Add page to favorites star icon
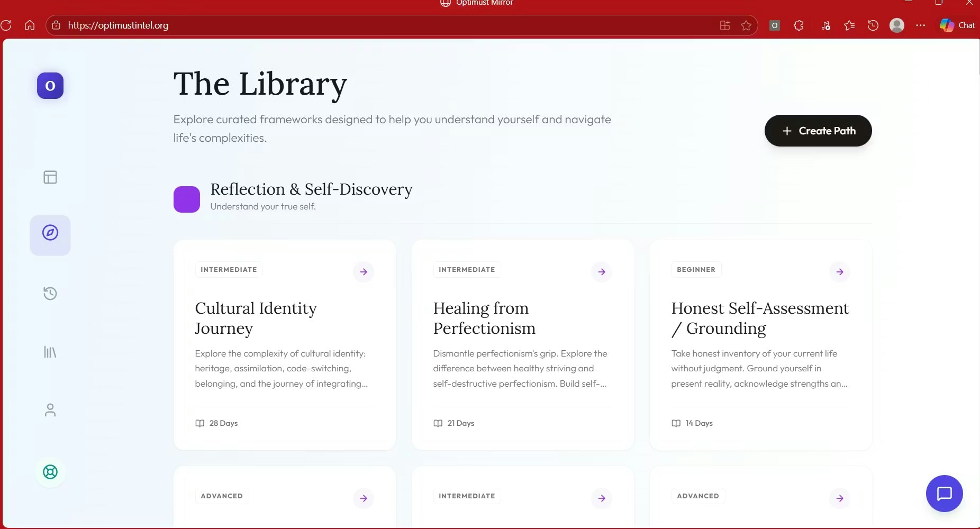The width and height of the screenshot is (980, 529). pyautogui.click(x=746, y=25)
